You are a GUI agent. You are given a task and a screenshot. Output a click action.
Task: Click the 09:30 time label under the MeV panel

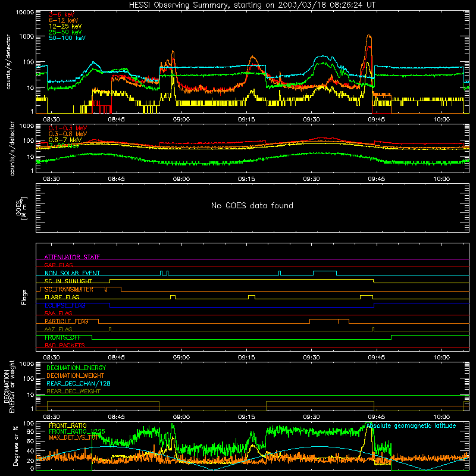click(x=311, y=179)
